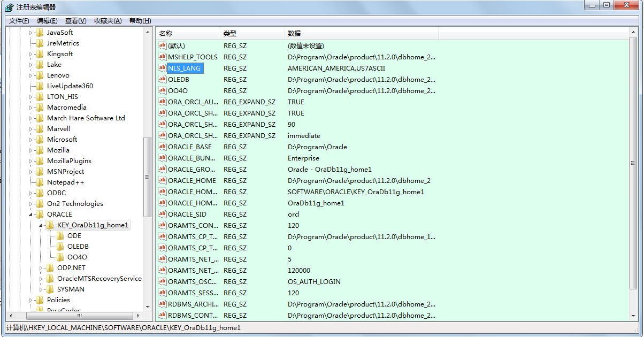Screen dimensions: 644x337
Task: Open the 文件(F) menu
Action: pyautogui.click(x=19, y=21)
